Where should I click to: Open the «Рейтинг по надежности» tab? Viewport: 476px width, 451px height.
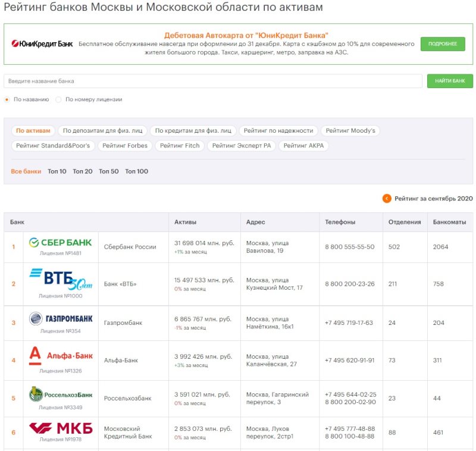pos(278,130)
